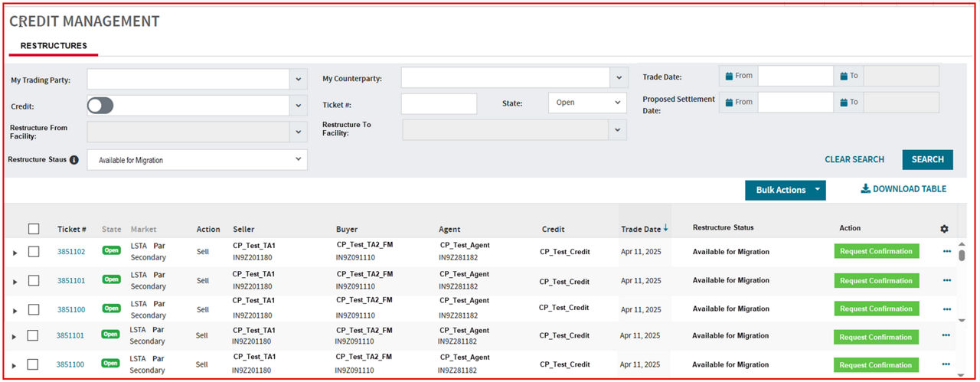
Task: Tick the checkbox for ticket 3851102
Action: [x=34, y=252]
